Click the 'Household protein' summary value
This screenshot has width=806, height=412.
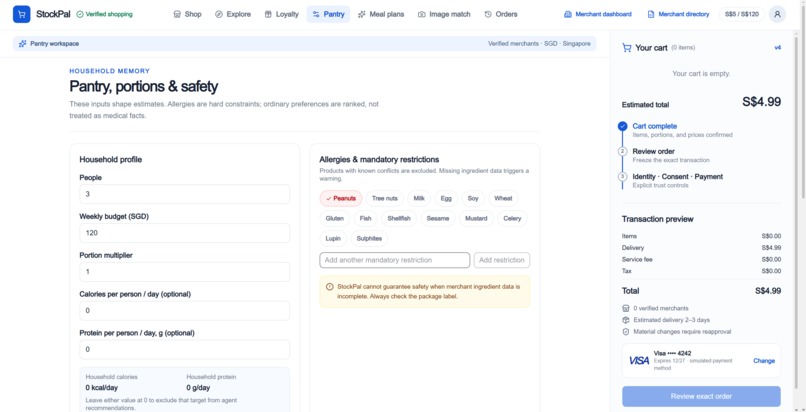(x=198, y=388)
